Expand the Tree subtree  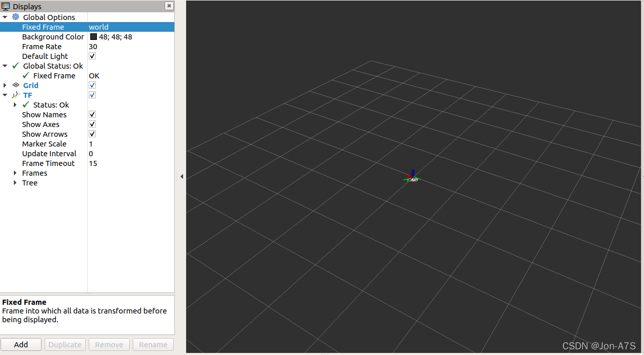click(x=15, y=182)
